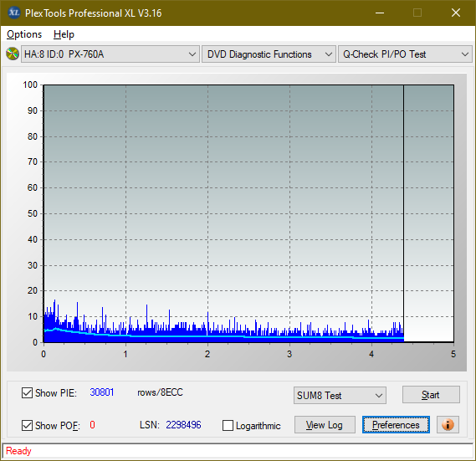
Task: Click the end-of-scan vertical marker line
Action: tap(403, 213)
